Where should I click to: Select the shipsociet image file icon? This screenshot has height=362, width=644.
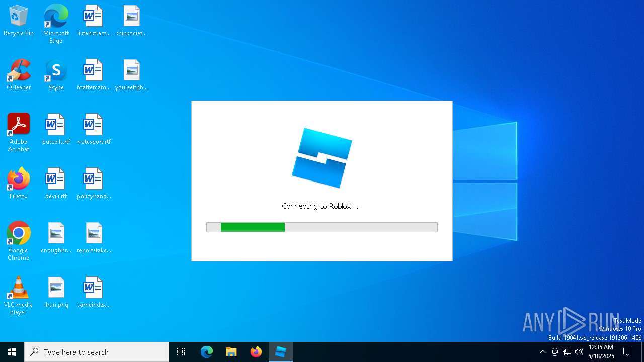(x=131, y=21)
